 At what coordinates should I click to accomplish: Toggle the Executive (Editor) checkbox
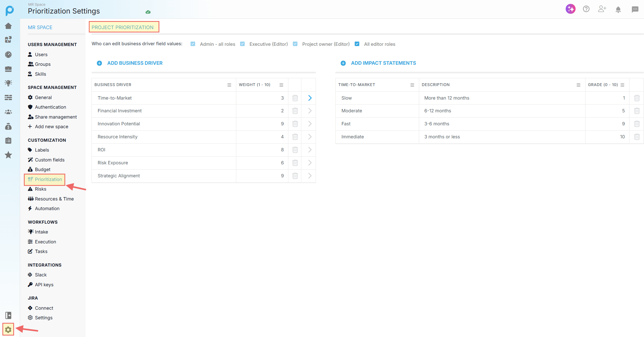242,44
